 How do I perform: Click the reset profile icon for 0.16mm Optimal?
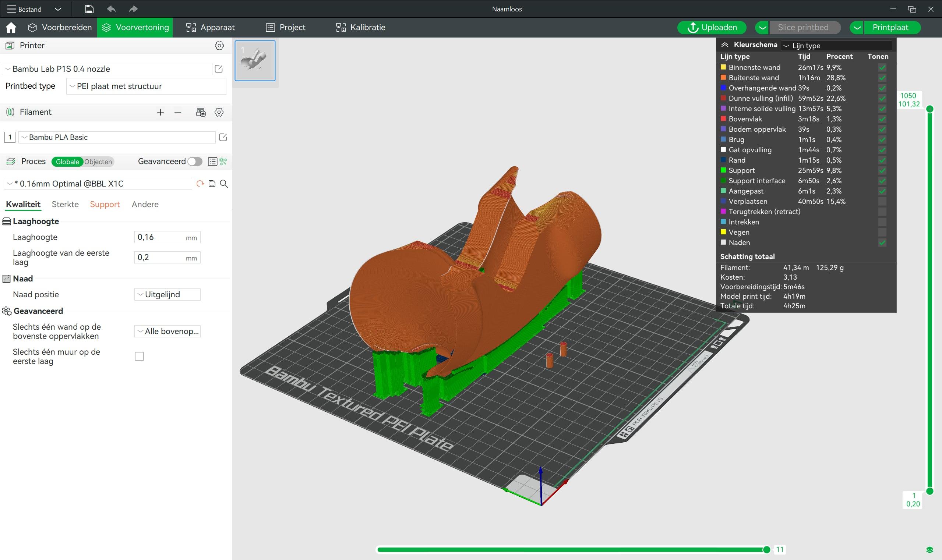[x=200, y=183]
